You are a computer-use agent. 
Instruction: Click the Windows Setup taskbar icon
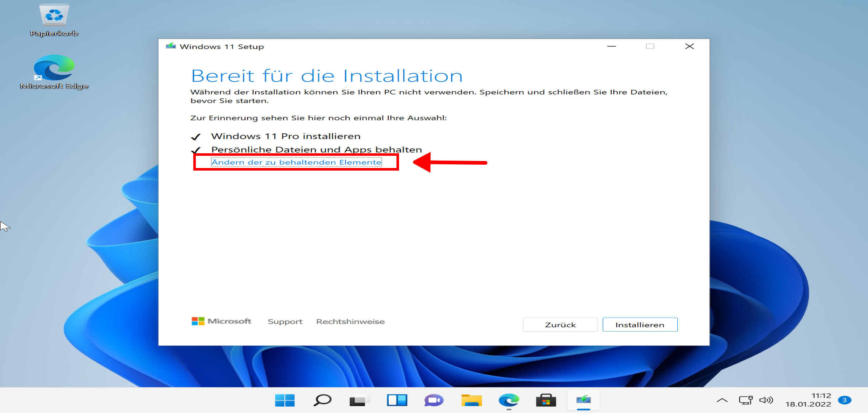[x=583, y=400]
